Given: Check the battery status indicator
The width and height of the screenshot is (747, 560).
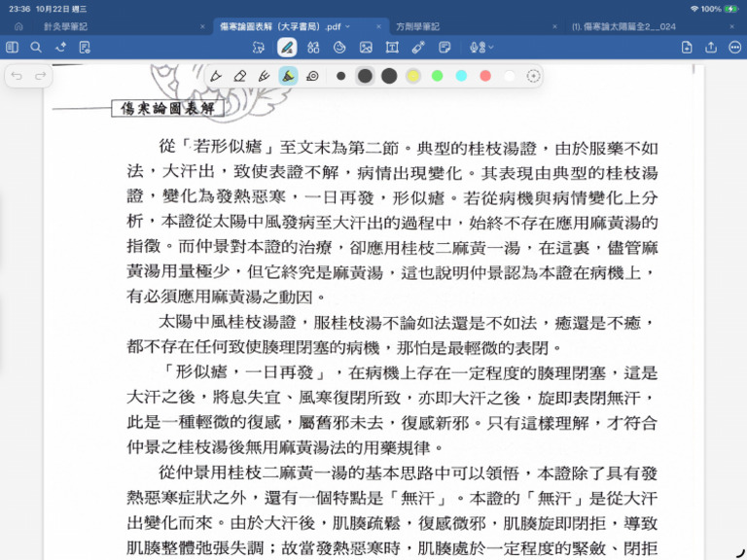Looking at the screenshot, I should (x=731, y=9).
